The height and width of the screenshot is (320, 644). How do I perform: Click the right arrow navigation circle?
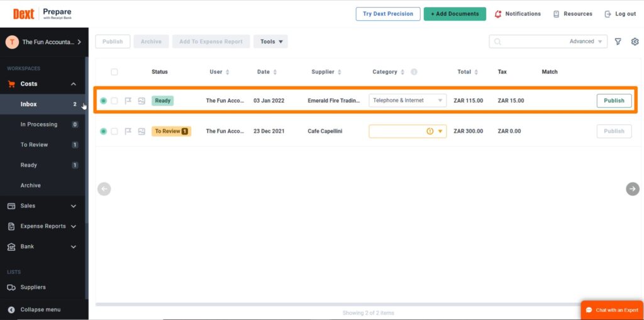click(x=633, y=189)
